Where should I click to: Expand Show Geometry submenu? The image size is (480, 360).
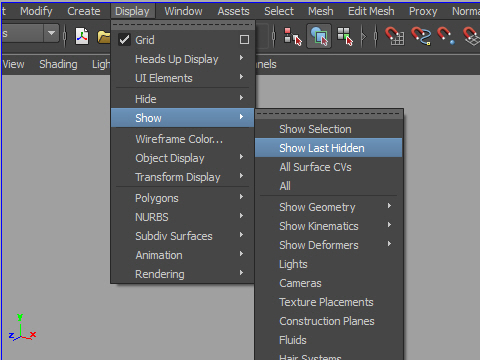pyautogui.click(x=329, y=207)
